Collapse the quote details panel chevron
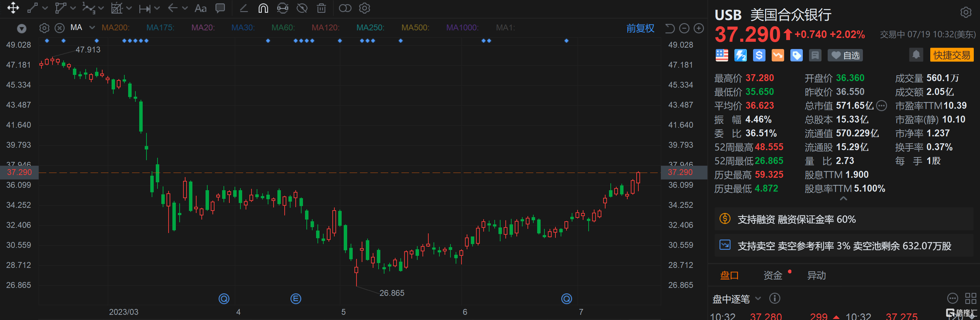 pos(844,198)
